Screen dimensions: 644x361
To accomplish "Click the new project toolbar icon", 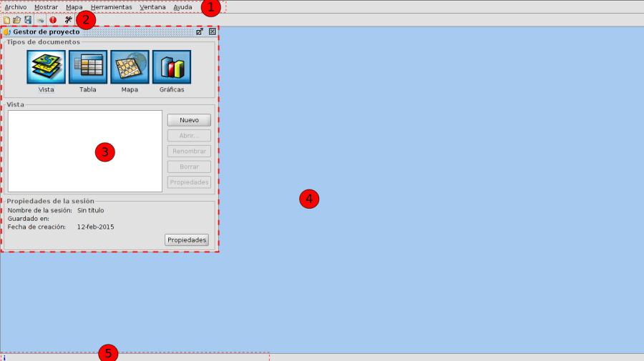I will click(x=6, y=20).
